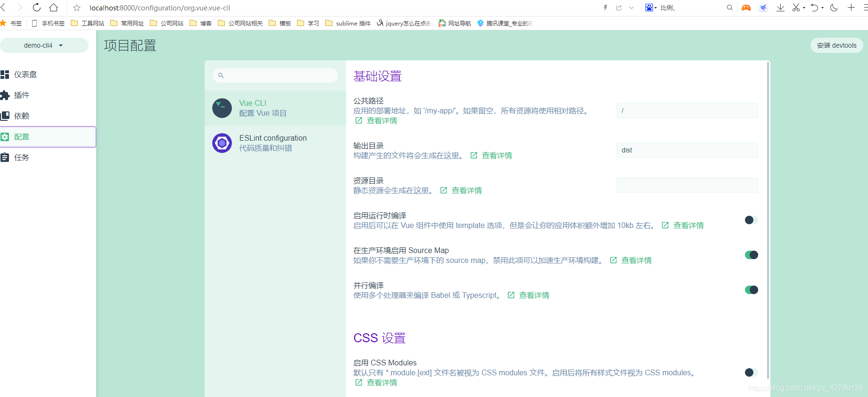Open the 学习 bookmark folder

tap(308, 23)
